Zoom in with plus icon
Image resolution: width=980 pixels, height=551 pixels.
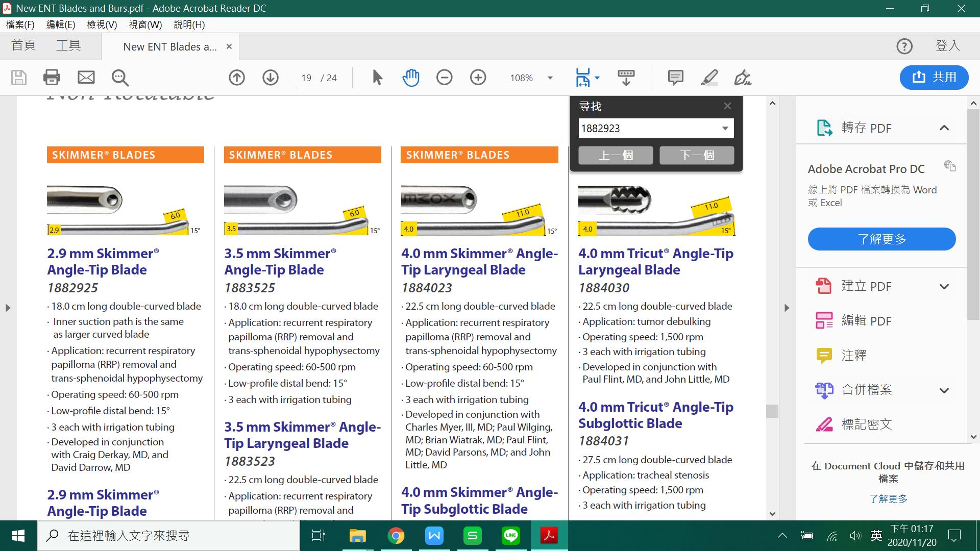(478, 78)
